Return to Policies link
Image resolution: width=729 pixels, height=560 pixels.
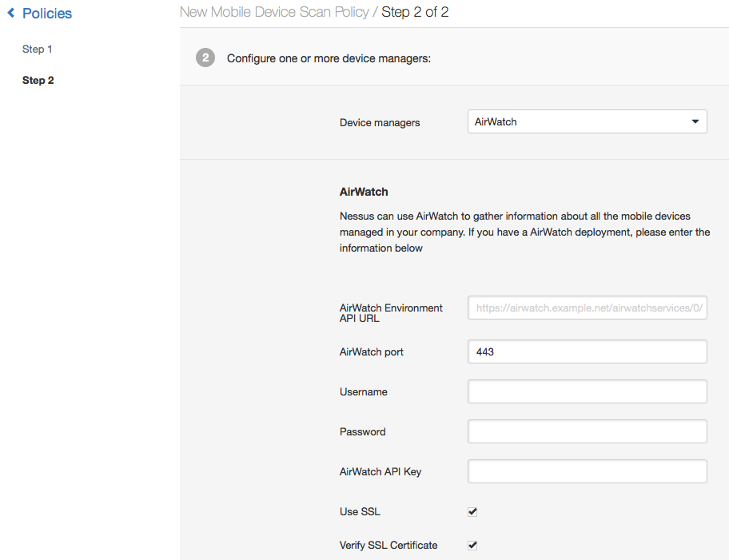(47, 13)
